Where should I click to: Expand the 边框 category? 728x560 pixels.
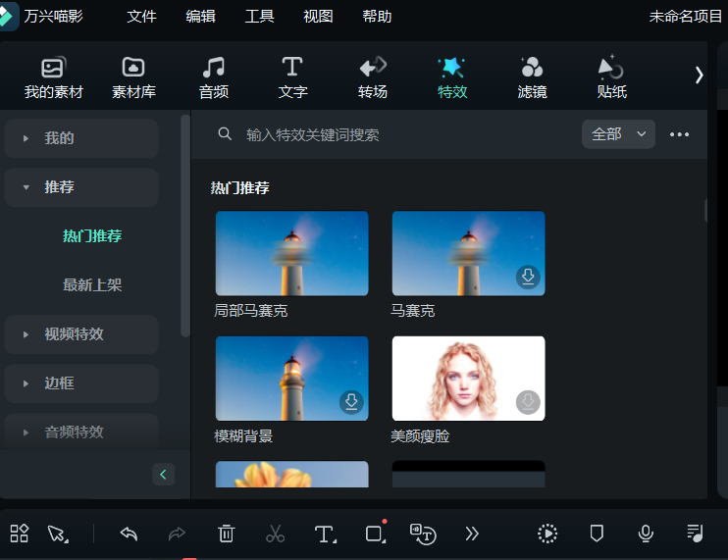81,383
